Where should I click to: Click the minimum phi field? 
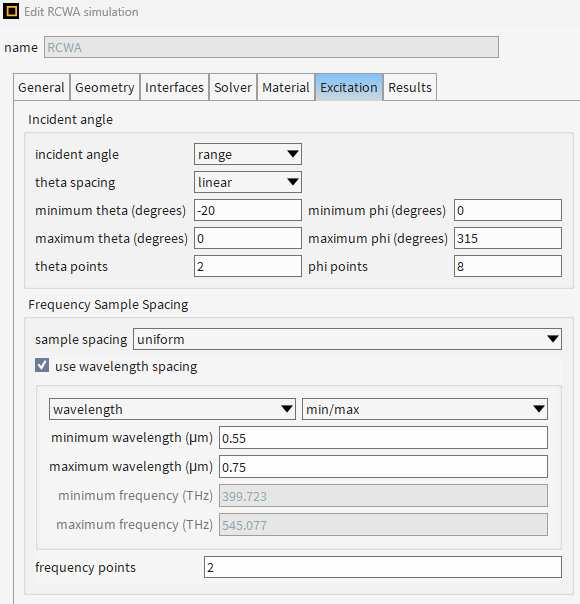coord(508,210)
